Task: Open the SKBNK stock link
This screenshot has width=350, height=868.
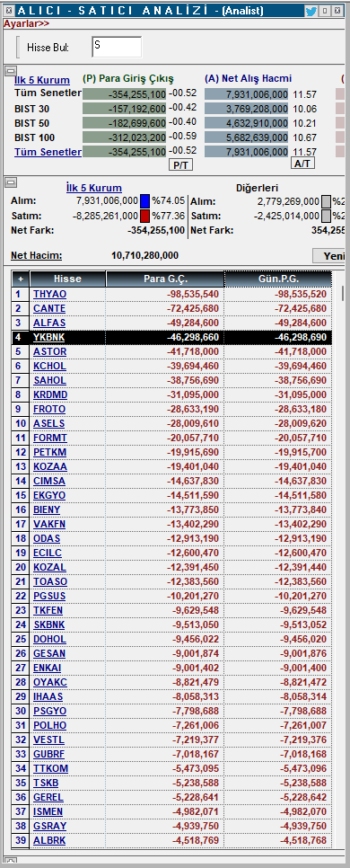Action: [49, 625]
